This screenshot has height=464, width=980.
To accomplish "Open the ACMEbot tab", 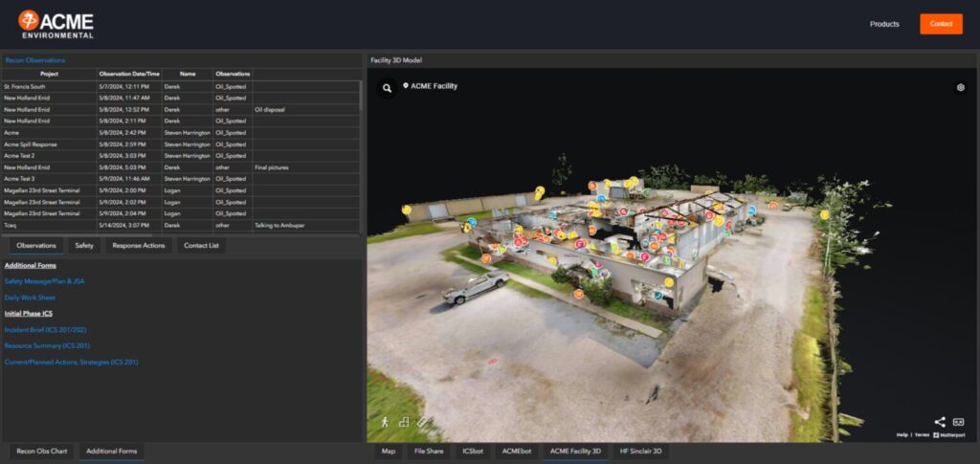I will (x=516, y=451).
